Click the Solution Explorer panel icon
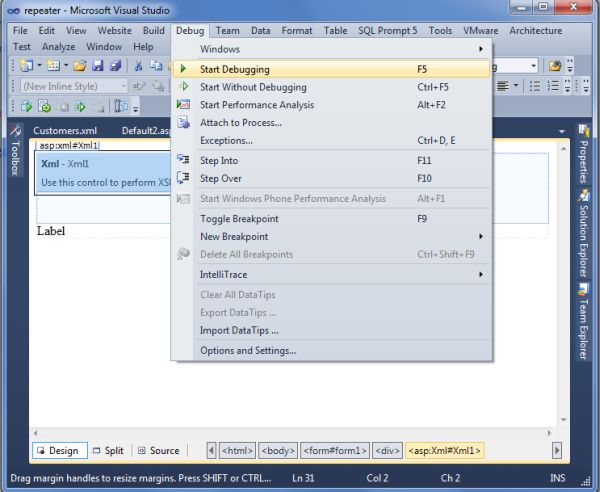This screenshot has height=492, width=600. 584,195
